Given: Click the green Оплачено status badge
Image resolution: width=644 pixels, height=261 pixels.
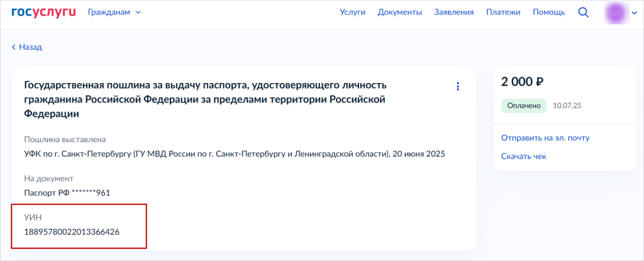Looking at the screenshot, I should click(x=523, y=106).
